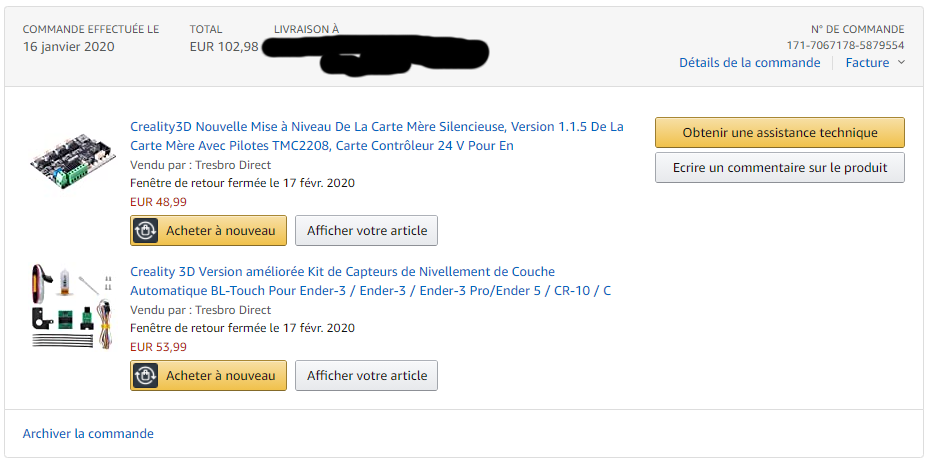Open the Facture invoice menu

[867, 62]
